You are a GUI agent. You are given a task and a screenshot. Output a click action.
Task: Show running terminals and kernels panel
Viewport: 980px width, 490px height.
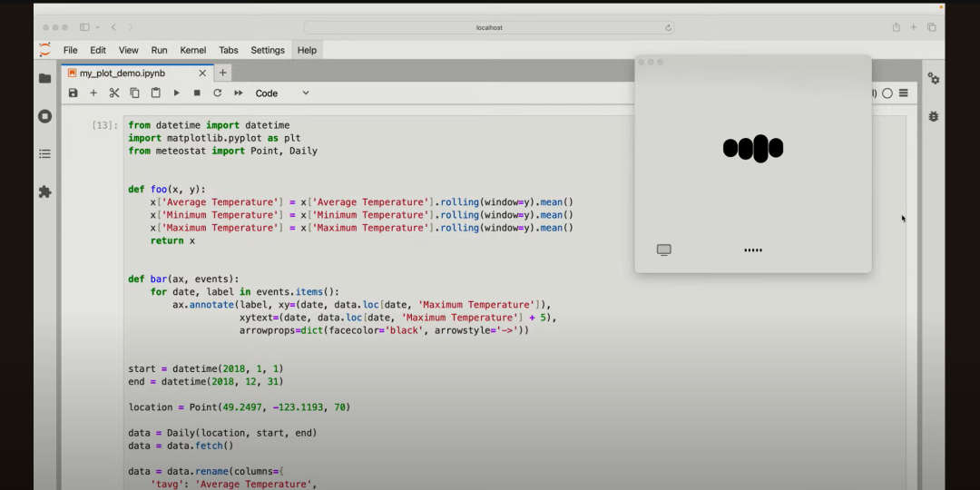[x=44, y=116]
